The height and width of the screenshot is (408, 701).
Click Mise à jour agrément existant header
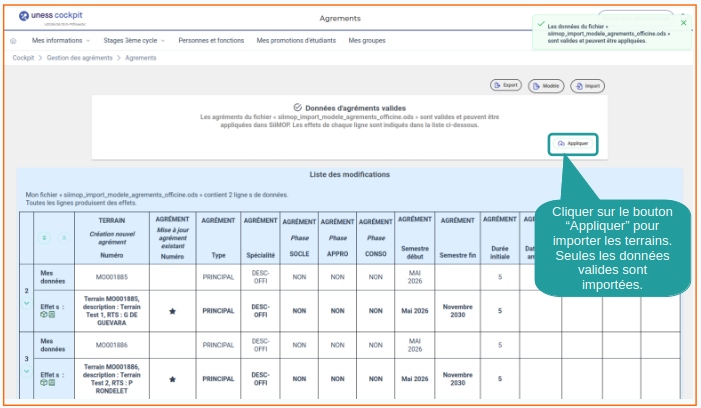click(x=173, y=238)
